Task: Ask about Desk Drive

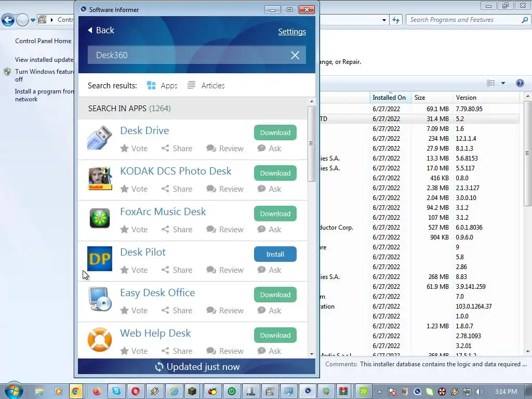Action: (270, 148)
